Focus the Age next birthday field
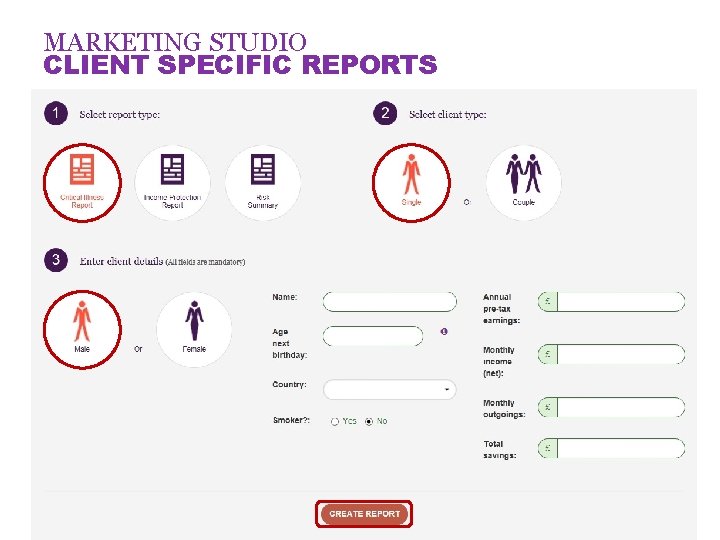This screenshot has height=540, width=720. [x=373, y=336]
